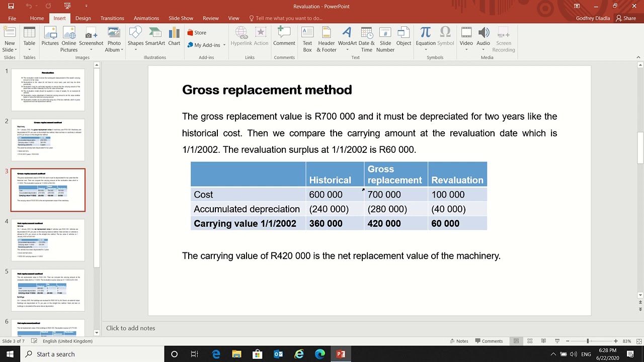Switch to Normal view in status bar
This screenshot has height=362, width=644.
[516, 341]
